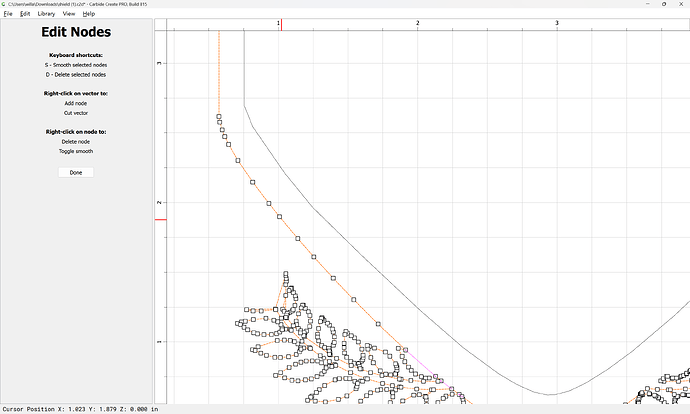Click the Cursor Position status bar text
This screenshot has width=690, height=414.
80,409
